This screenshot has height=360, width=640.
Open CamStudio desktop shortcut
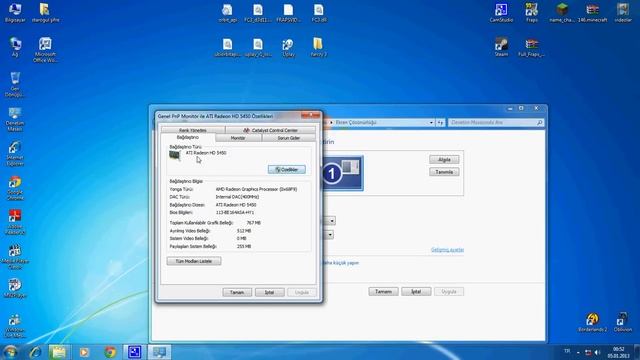(501, 12)
